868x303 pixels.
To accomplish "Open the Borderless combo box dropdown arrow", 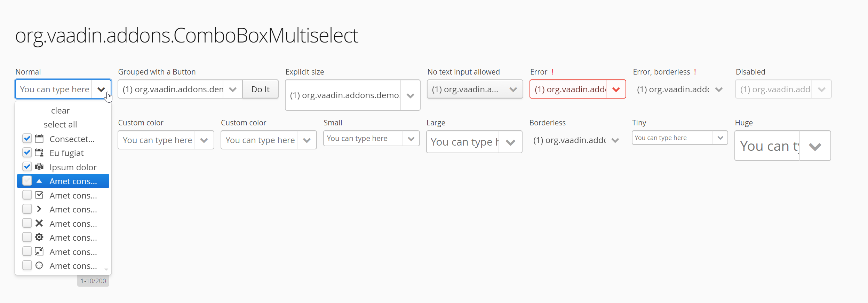I will pyautogui.click(x=615, y=140).
